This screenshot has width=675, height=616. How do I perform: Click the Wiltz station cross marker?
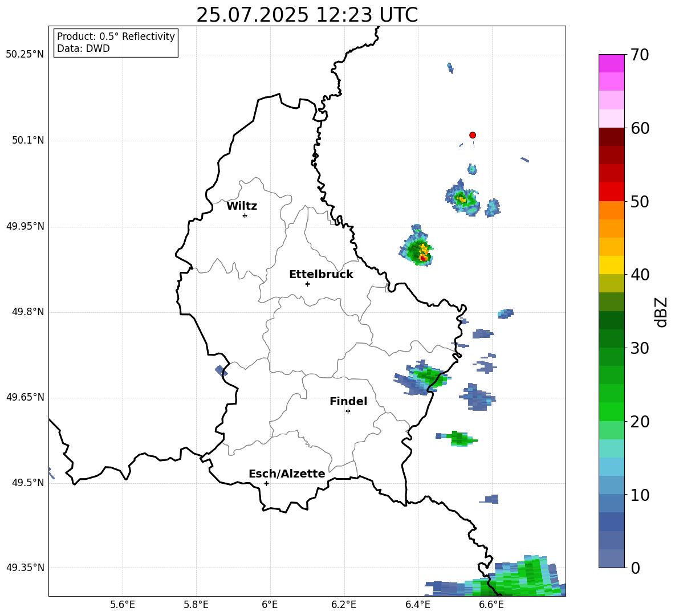245,215
